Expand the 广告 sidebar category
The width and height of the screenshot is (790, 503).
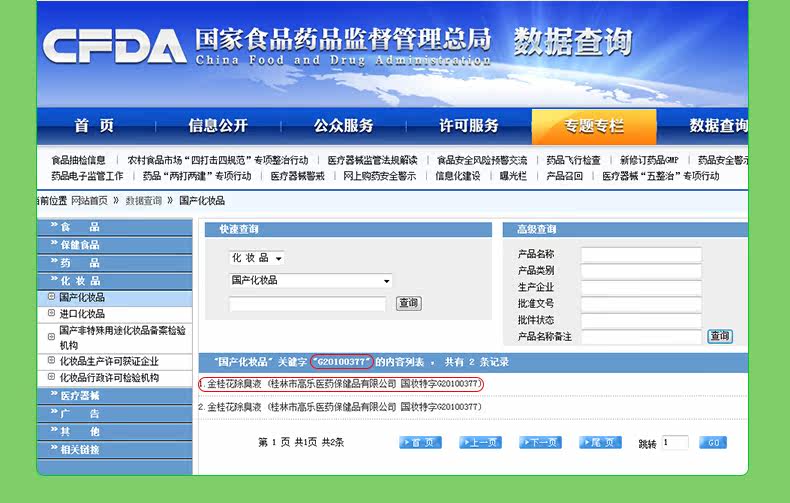pyautogui.click(x=115, y=414)
